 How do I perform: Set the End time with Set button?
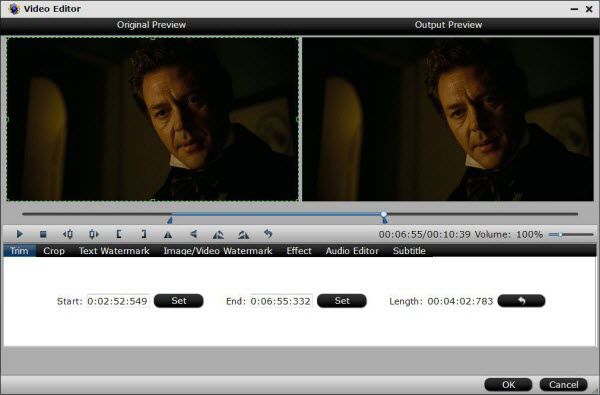click(x=342, y=301)
